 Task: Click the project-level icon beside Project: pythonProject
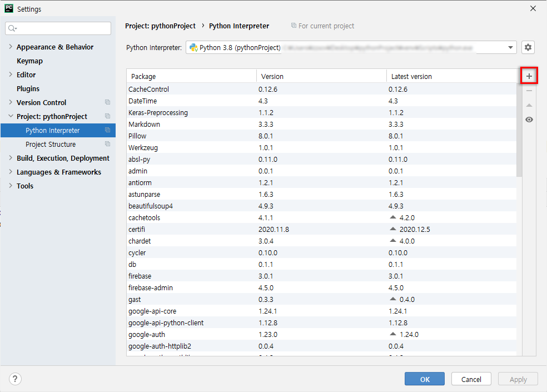(x=107, y=116)
